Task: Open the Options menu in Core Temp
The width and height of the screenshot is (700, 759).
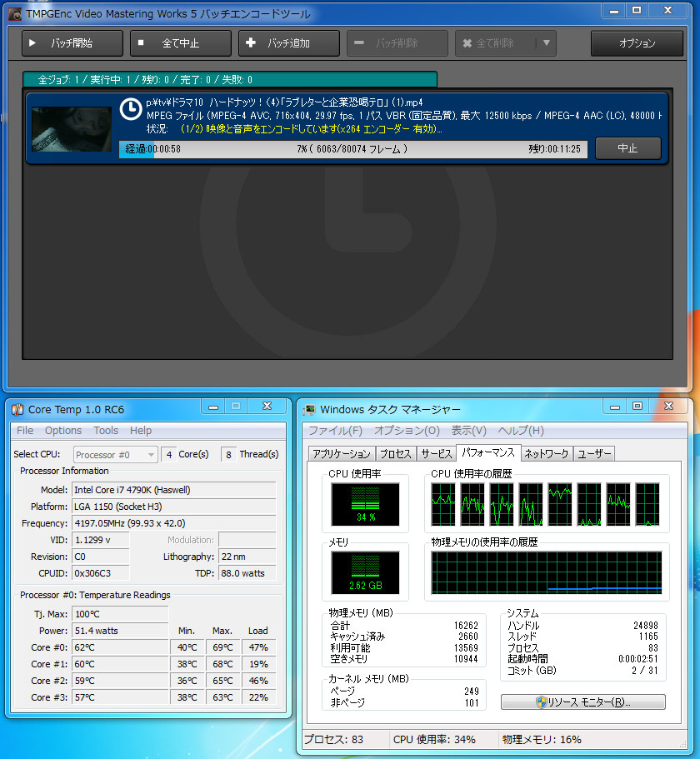Action: [x=63, y=431]
